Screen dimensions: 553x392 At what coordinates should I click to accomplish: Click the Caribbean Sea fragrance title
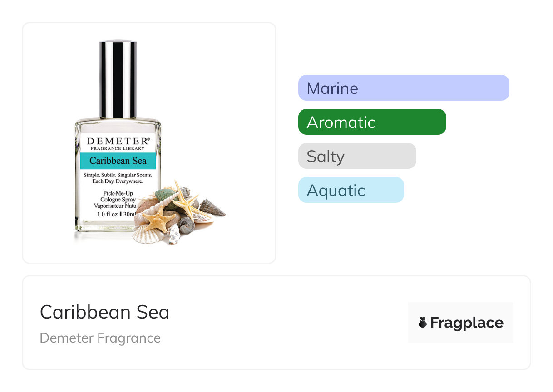tap(105, 312)
